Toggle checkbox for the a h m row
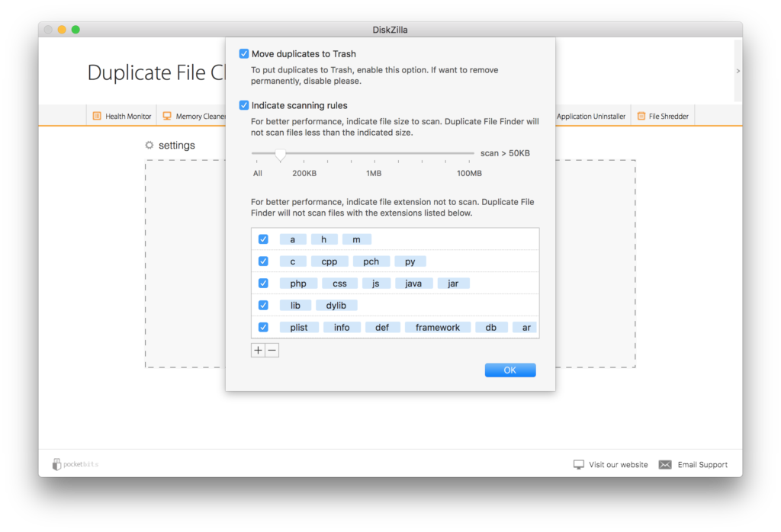The height and width of the screenshot is (532, 781). pos(263,239)
